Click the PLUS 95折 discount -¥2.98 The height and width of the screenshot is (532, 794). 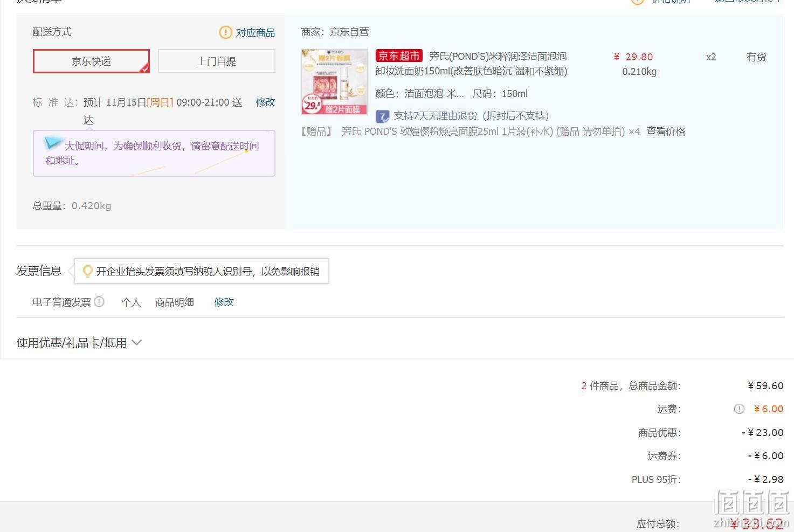(x=765, y=479)
